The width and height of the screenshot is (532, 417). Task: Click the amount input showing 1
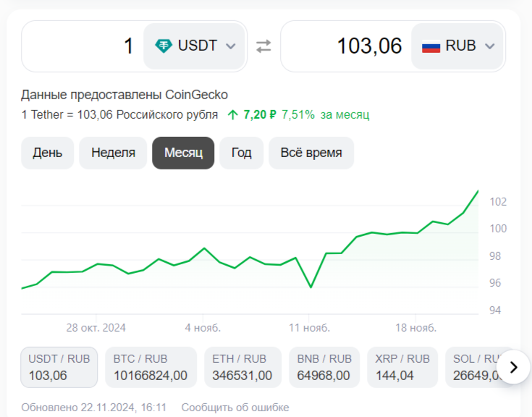83,46
